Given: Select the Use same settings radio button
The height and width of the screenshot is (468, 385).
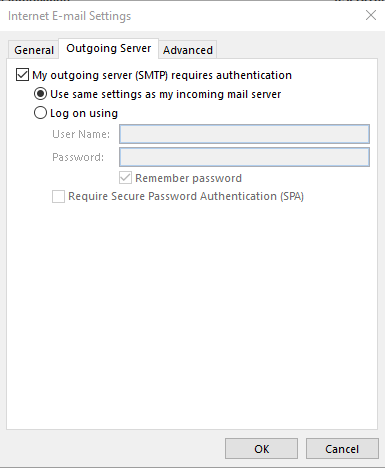Looking at the screenshot, I should click(x=40, y=94).
